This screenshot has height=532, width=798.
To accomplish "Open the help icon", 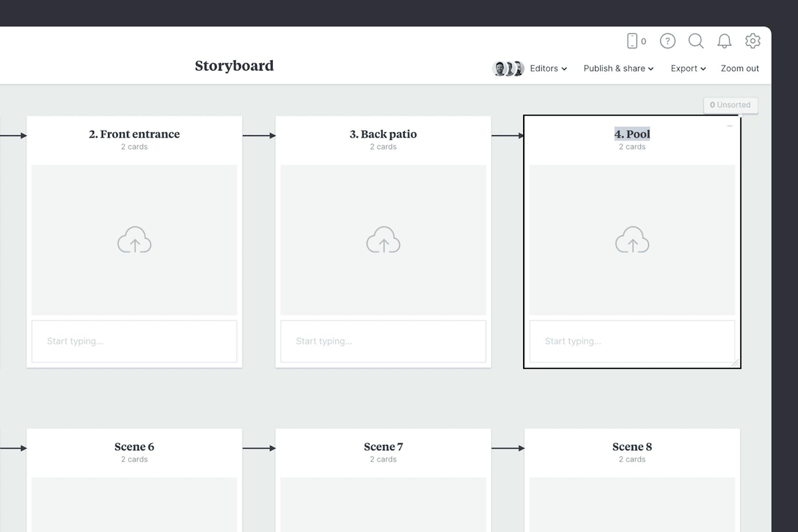I will pyautogui.click(x=668, y=41).
